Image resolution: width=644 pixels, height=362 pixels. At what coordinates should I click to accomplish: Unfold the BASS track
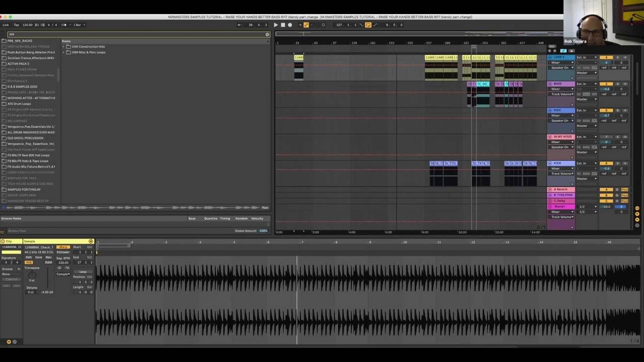(x=550, y=84)
